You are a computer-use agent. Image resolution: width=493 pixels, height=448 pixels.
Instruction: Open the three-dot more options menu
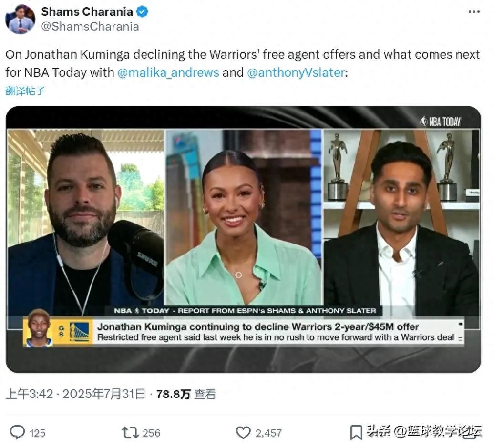point(474,12)
